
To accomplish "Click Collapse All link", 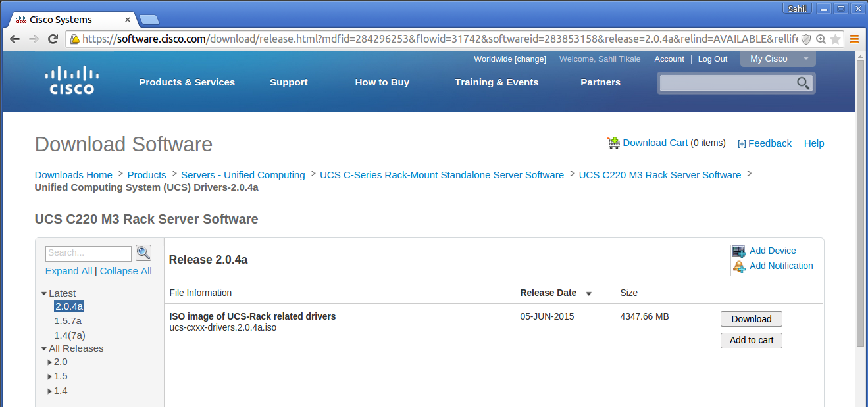I will pos(126,271).
